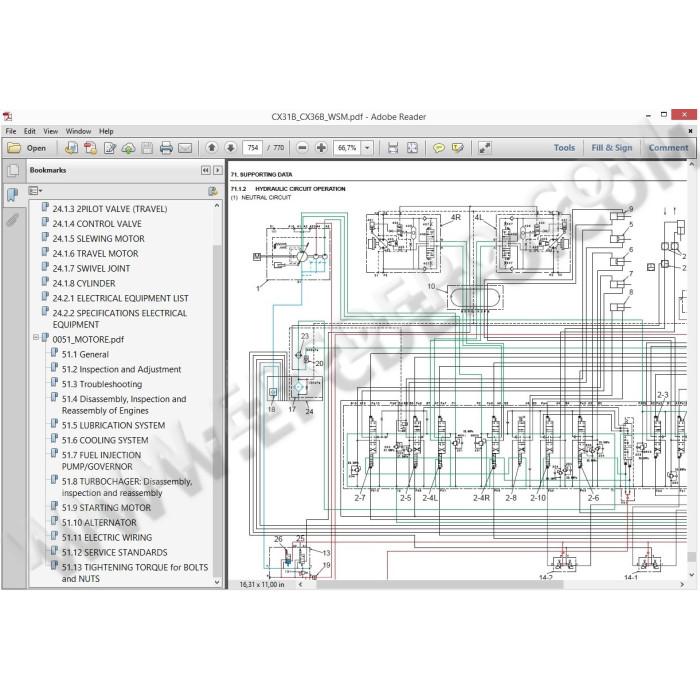
Task: Click the fit one full page icon
Action: 412,148
